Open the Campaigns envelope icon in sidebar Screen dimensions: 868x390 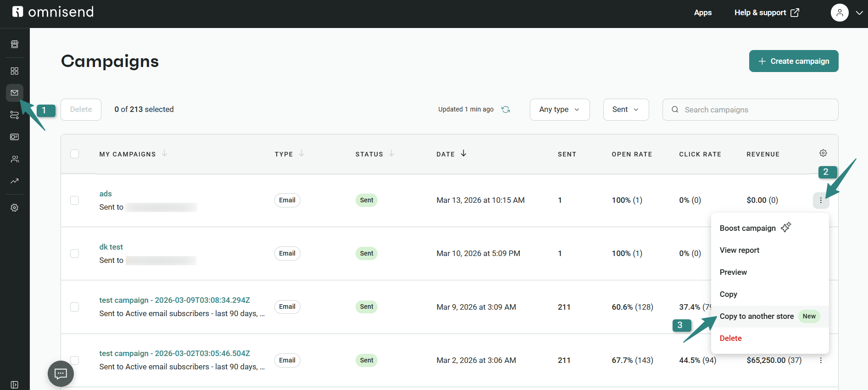pyautogui.click(x=15, y=93)
